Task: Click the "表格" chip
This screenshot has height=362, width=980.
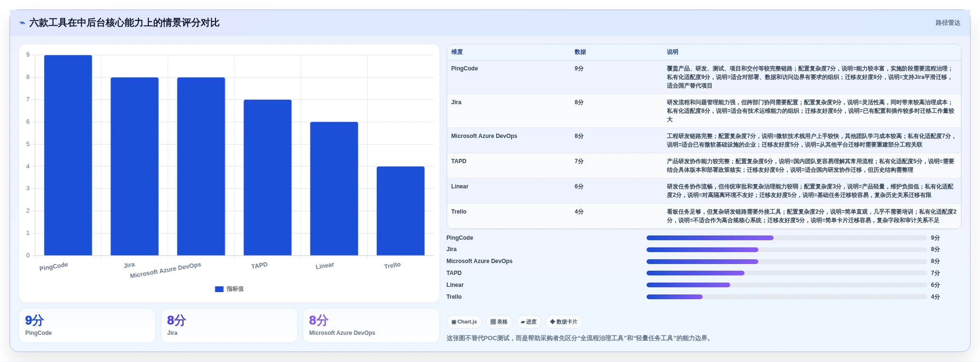Action: tap(499, 322)
